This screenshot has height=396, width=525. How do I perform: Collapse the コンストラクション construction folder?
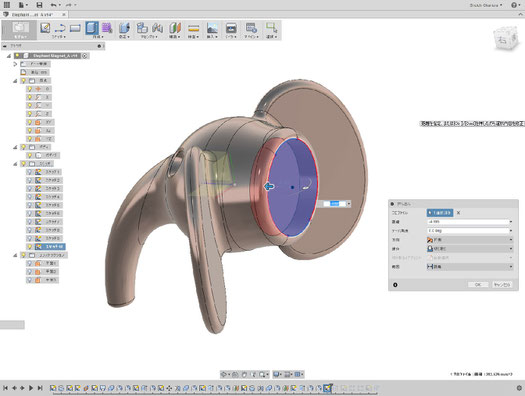point(15,255)
